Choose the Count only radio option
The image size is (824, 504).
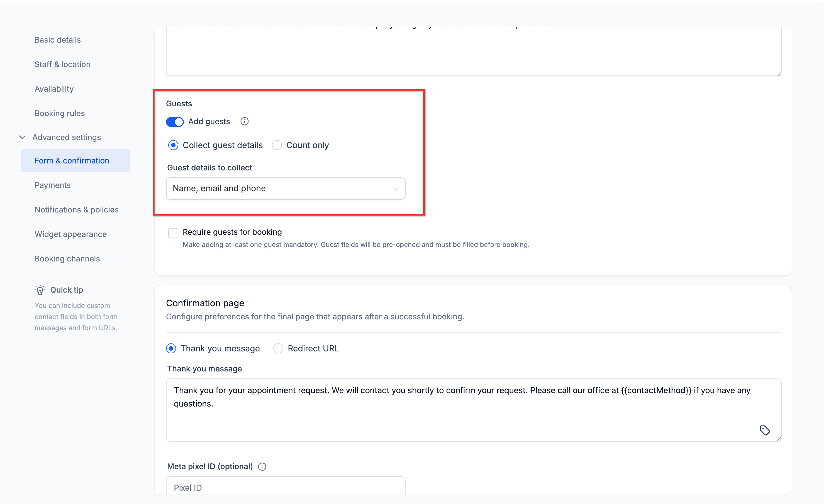[277, 145]
